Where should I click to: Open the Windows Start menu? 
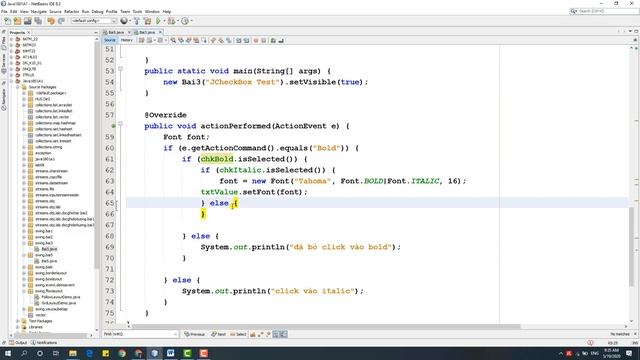coord(8,353)
